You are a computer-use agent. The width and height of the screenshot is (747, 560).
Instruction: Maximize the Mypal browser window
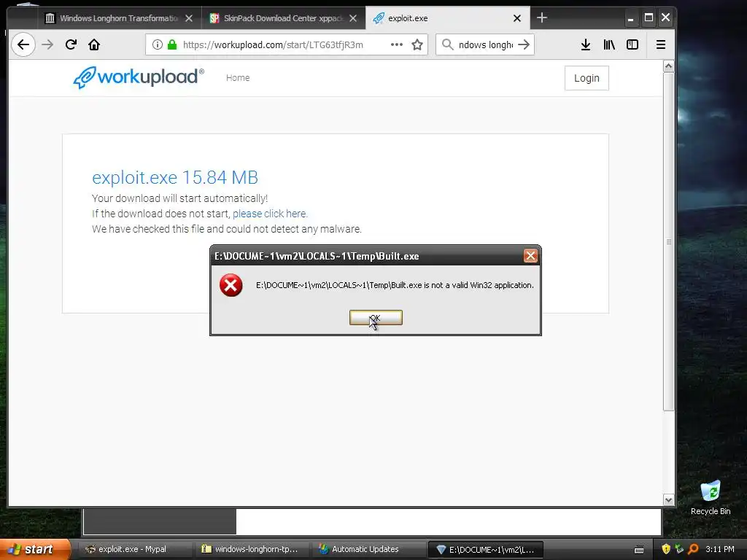coord(649,18)
